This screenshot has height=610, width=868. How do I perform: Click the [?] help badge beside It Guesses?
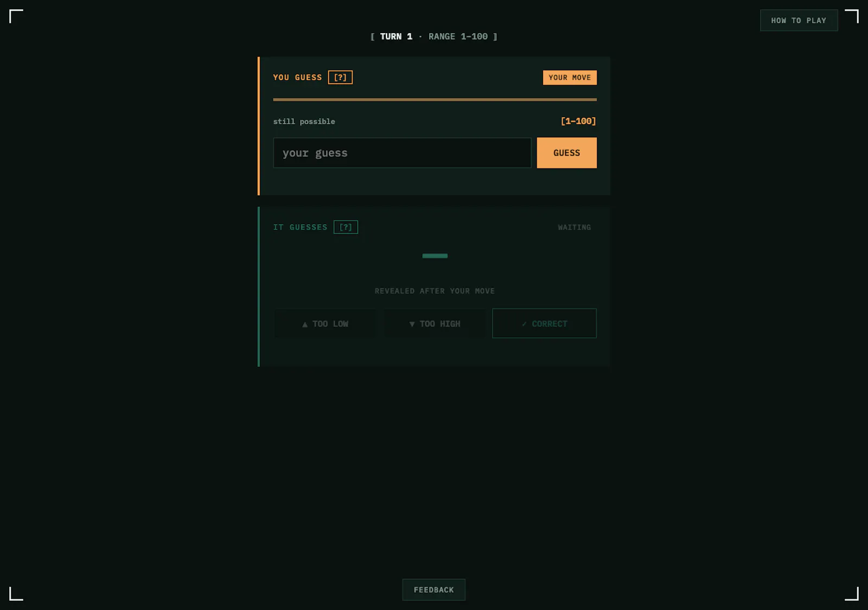click(x=346, y=227)
